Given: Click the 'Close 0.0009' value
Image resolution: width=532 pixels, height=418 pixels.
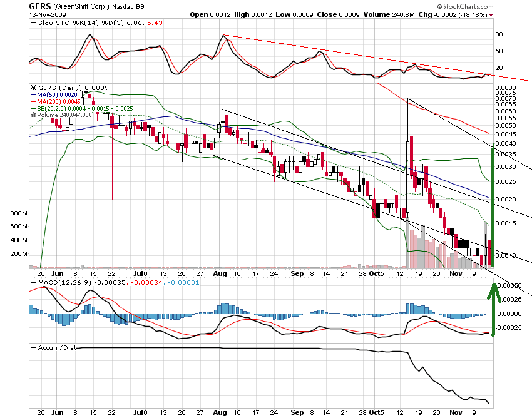Looking at the screenshot, I should 338,14.
